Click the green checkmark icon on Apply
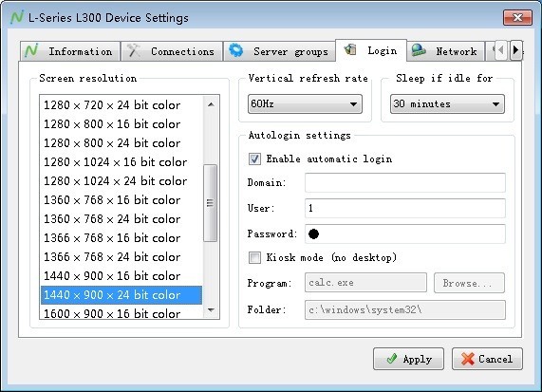 coord(392,359)
